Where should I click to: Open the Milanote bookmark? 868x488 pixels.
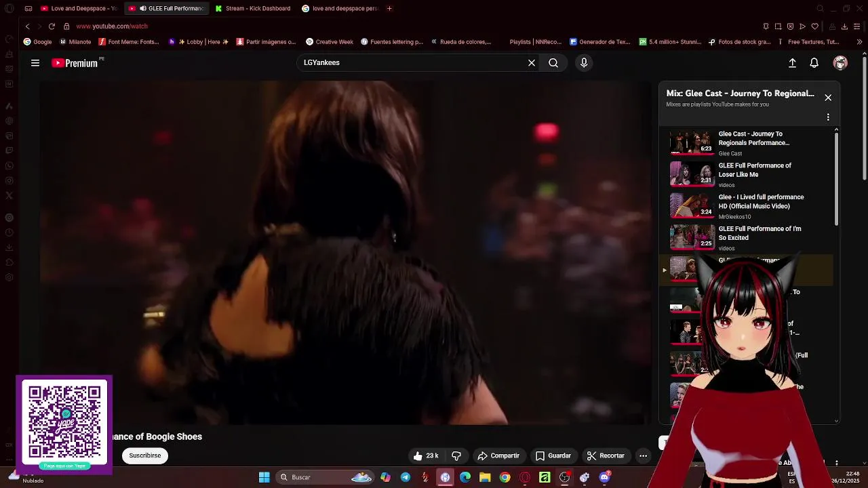(75, 42)
